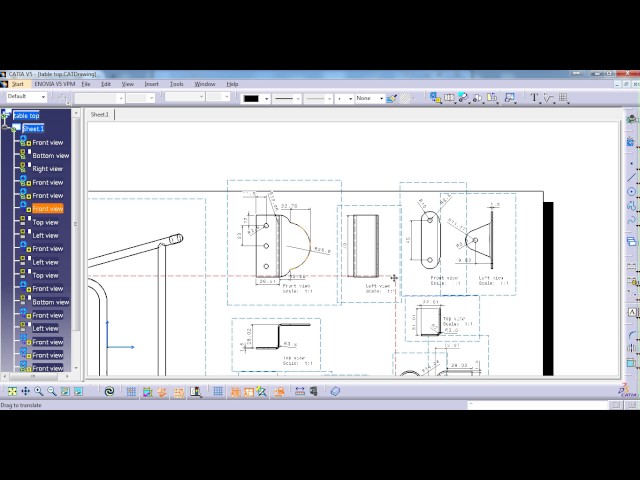Screen dimensions: 640x480
Task: Select the Right view tree item
Action: click(47, 169)
